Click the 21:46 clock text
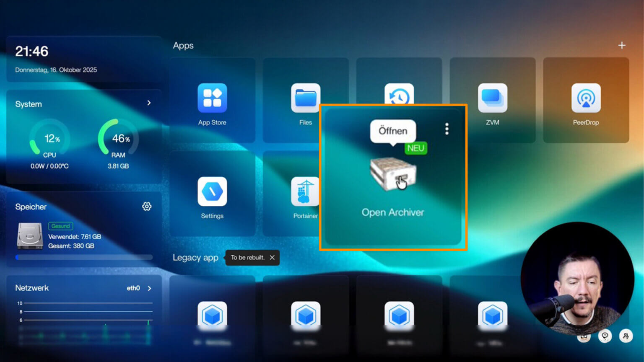644x362 pixels. [x=32, y=51]
